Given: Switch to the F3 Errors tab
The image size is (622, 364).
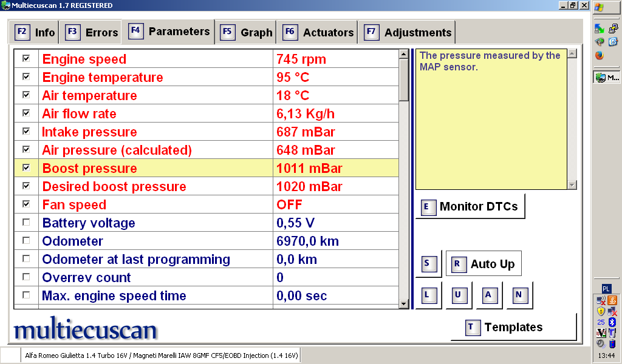Looking at the screenshot, I should click(x=91, y=32).
